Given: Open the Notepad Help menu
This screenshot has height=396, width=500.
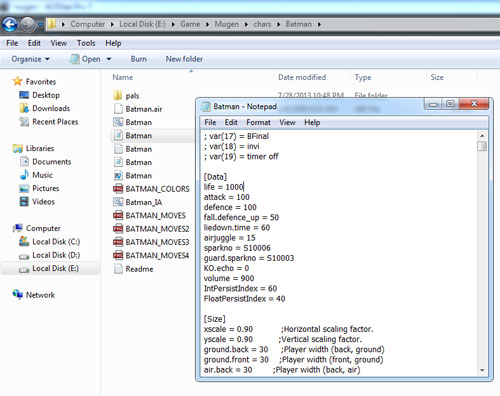Looking at the screenshot, I should click(x=312, y=123).
